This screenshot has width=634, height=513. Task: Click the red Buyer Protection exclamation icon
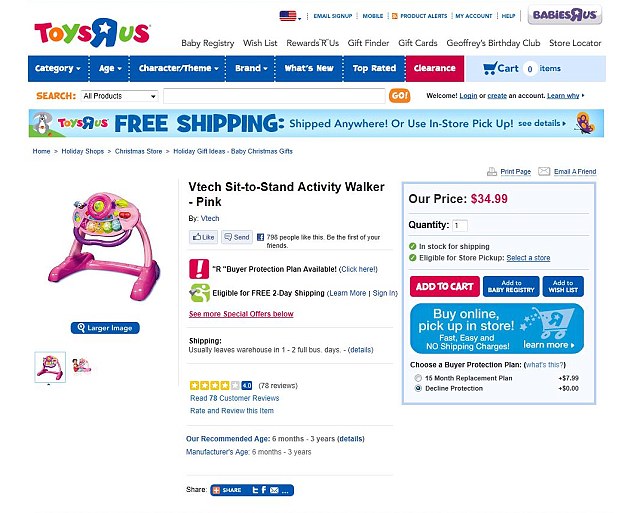199,269
